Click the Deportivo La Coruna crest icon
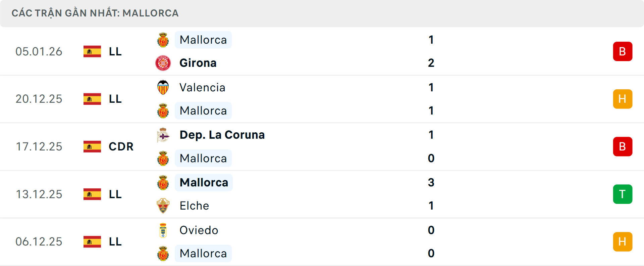 pyautogui.click(x=163, y=135)
